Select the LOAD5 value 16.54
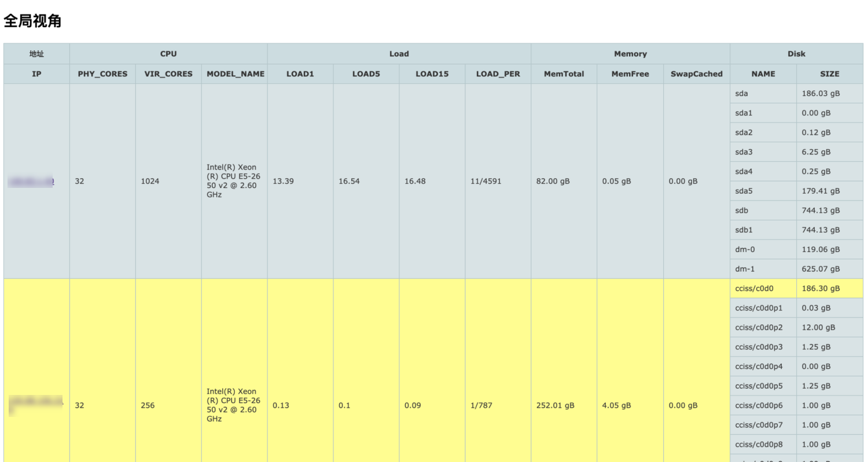The image size is (868, 462). [x=350, y=182]
